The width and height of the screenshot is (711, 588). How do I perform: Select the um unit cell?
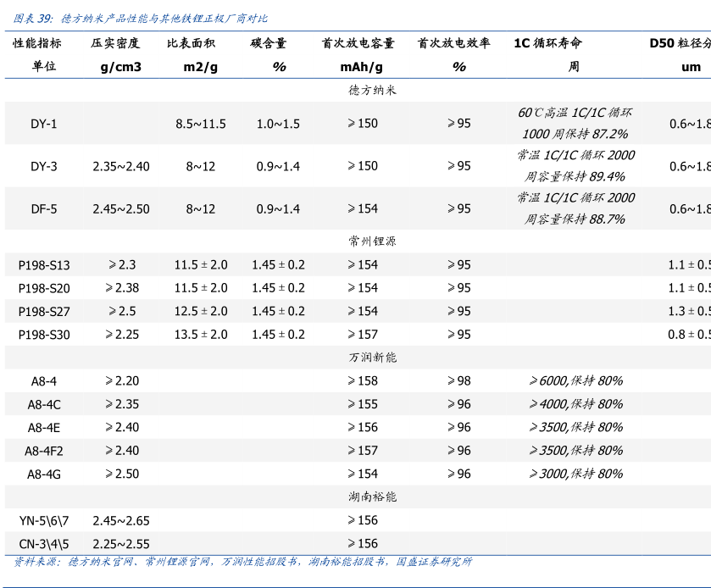click(691, 67)
